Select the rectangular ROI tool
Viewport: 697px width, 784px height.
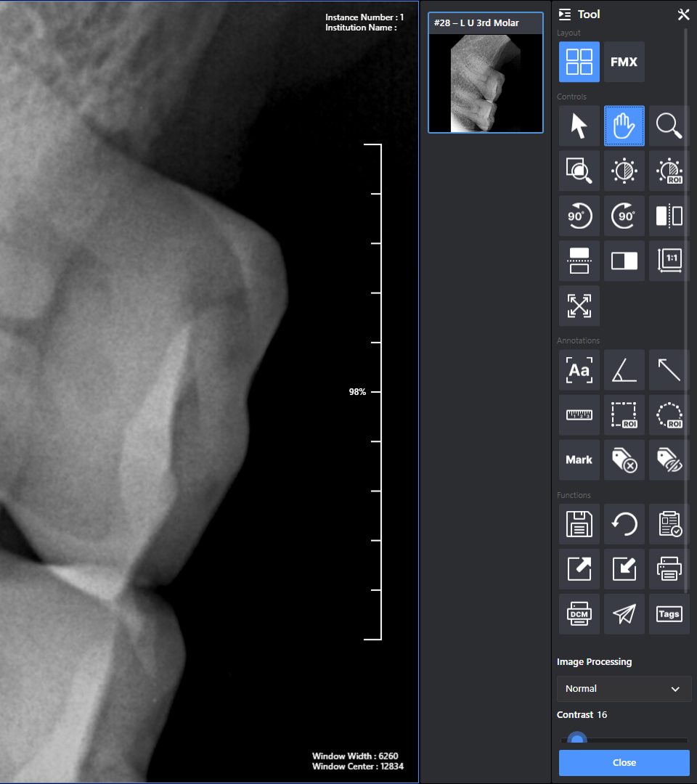point(624,415)
